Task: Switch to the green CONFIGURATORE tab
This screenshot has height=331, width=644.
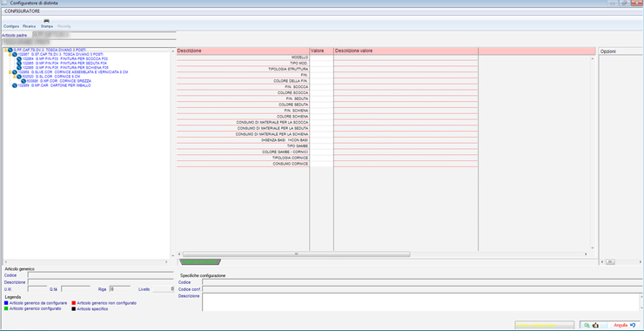Action: 200,261
